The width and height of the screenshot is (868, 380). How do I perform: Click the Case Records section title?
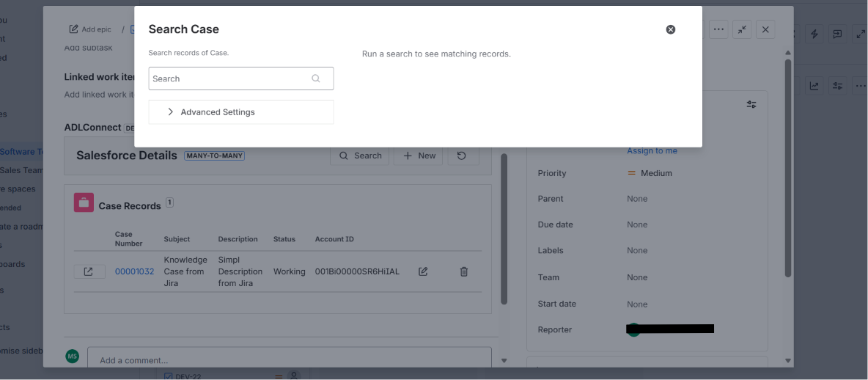coord(130,206)
